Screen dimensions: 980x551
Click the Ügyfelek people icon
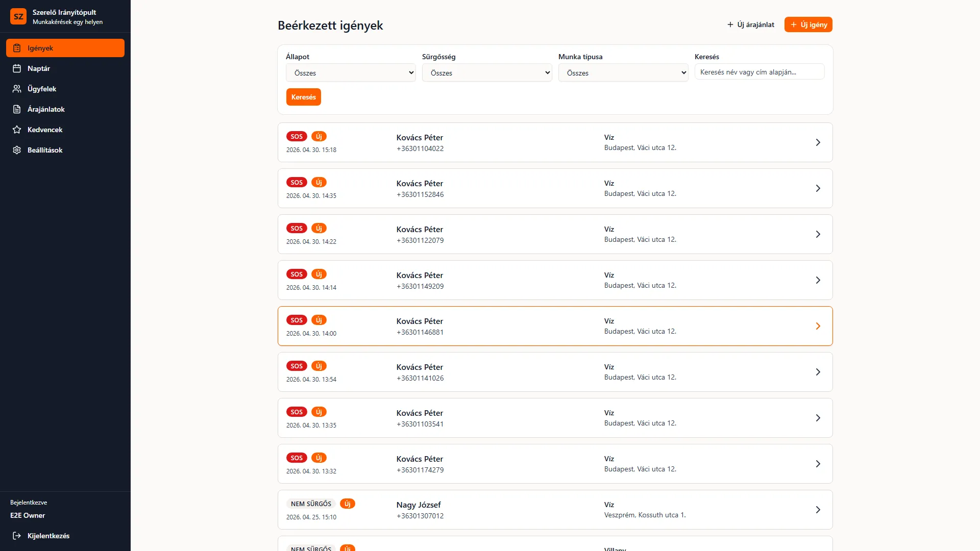click(17, 89)
